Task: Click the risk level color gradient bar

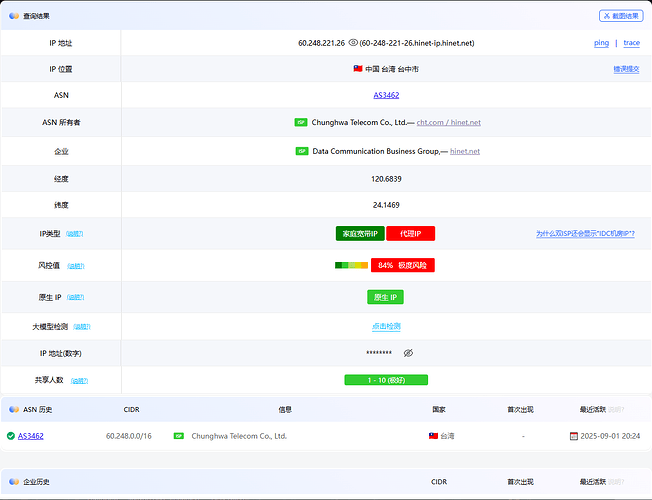Action: (x=351, y=265)
